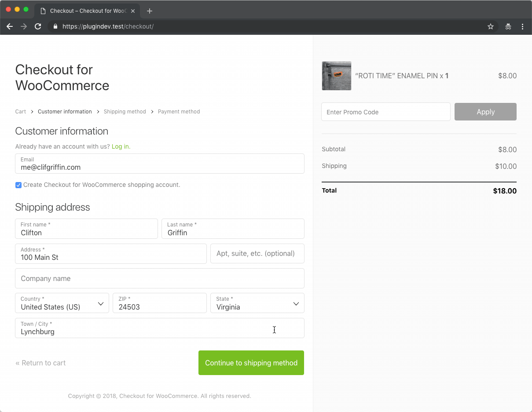Apply the promo code
Viewport: 532px width, 412px height.
485,112
